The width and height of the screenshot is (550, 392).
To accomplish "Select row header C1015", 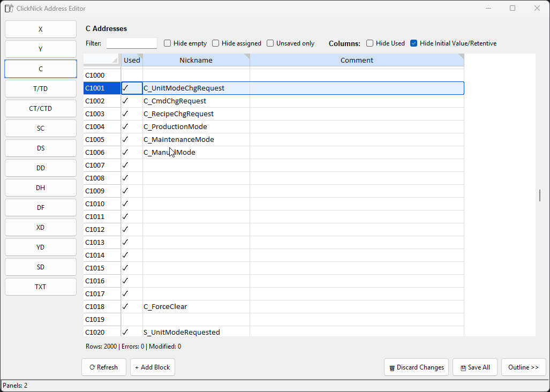I will pos(102,268).
